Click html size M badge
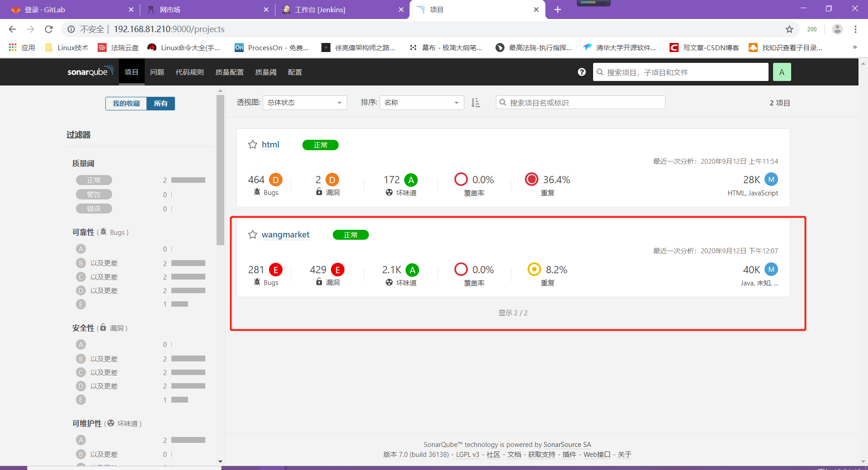The height and width of the screenshot is (470, 868). (771, 180)
